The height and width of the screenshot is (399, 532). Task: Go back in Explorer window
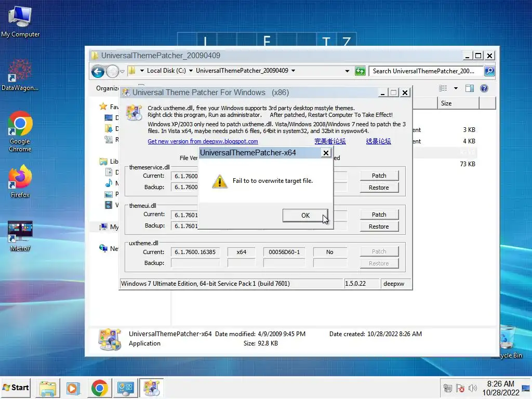[x=98, y=71]
